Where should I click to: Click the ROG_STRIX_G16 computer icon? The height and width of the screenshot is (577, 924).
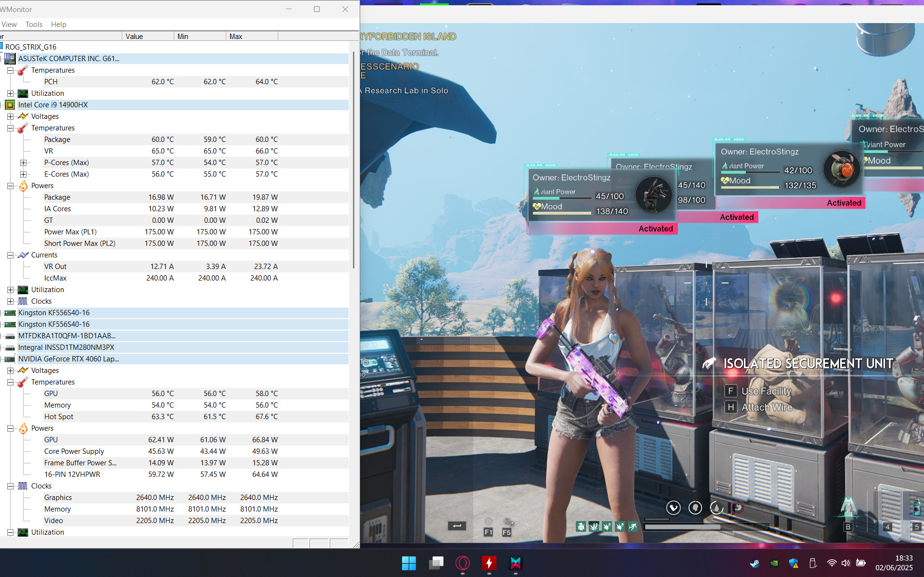tap(1, 46)
